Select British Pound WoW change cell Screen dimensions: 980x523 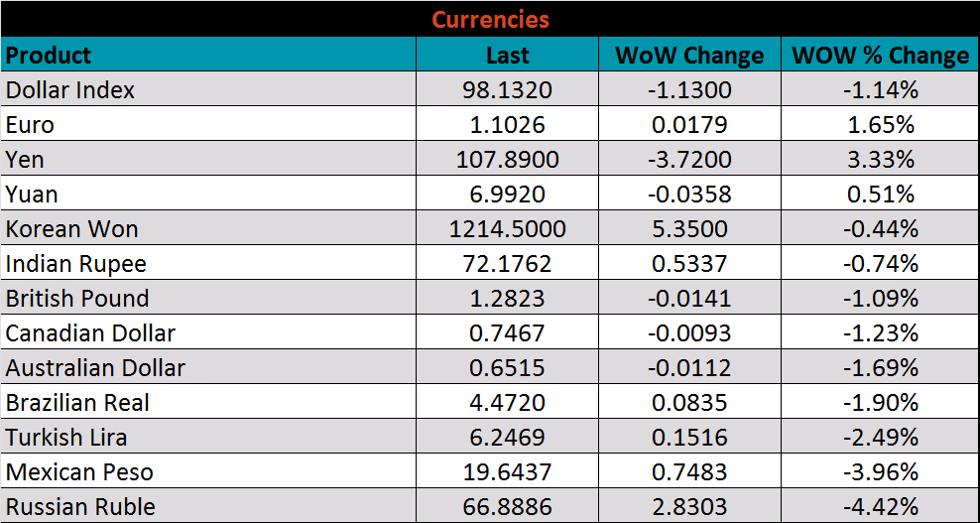tap(689, 299)
